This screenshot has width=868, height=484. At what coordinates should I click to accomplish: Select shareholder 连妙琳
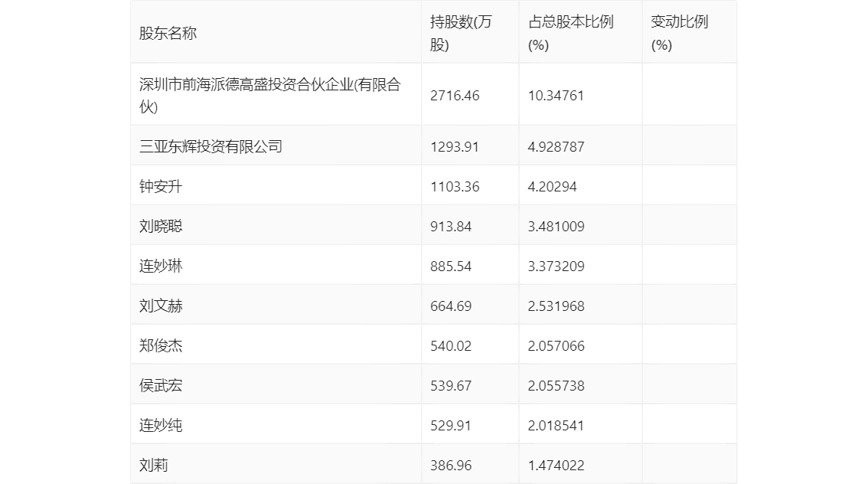click(161, 267)
